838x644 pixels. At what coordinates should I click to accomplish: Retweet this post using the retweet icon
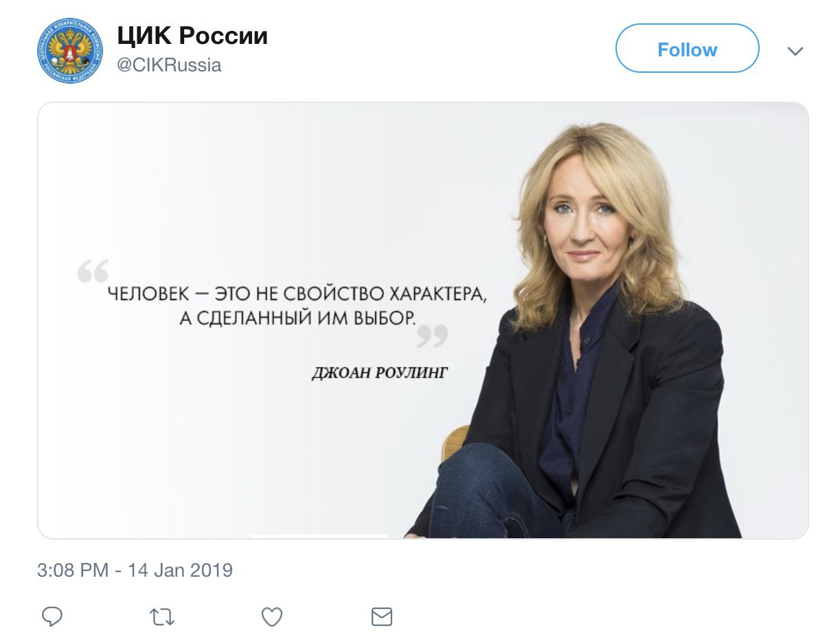pos(162,617)
